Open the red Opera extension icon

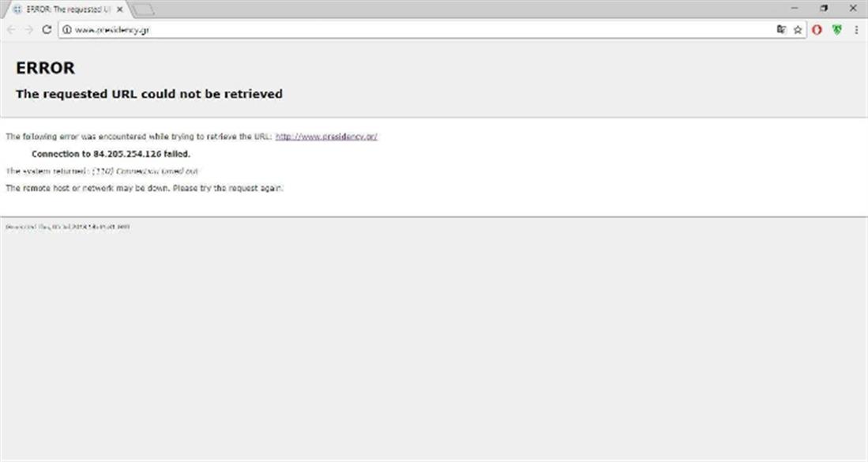coord(817,29)
